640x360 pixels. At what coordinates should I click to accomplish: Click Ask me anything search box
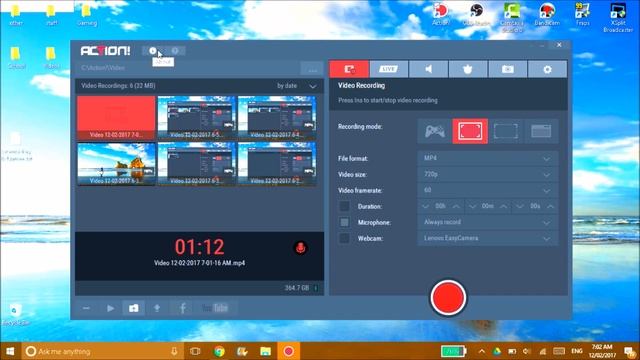tap(102, 351)
